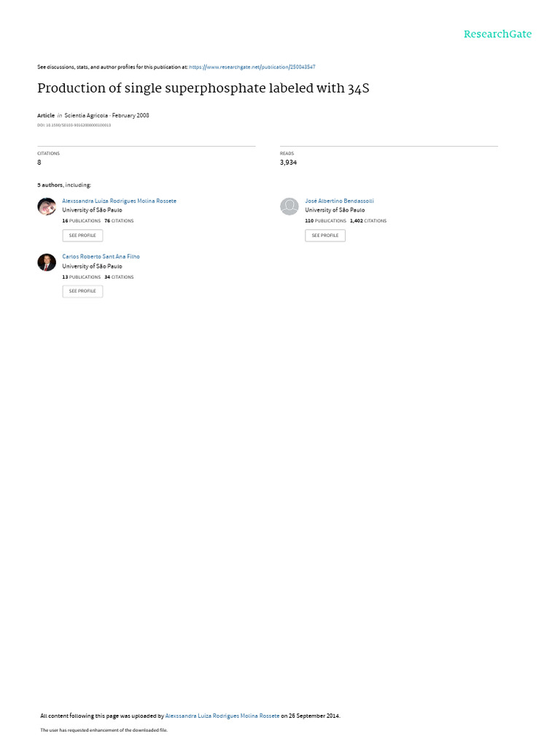Click See Profile under Carlos Roberto

coord(82,291)
